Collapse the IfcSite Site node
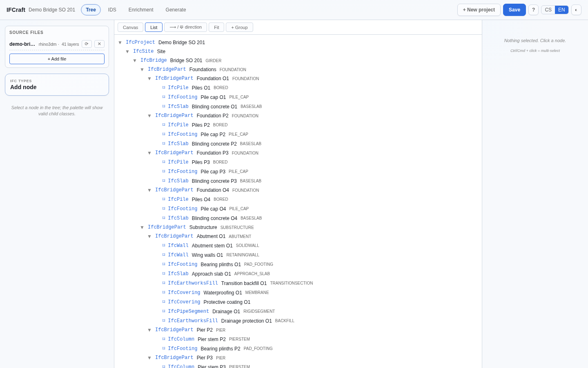This screenshot has height=368, width=588. (x=127, y=52)
